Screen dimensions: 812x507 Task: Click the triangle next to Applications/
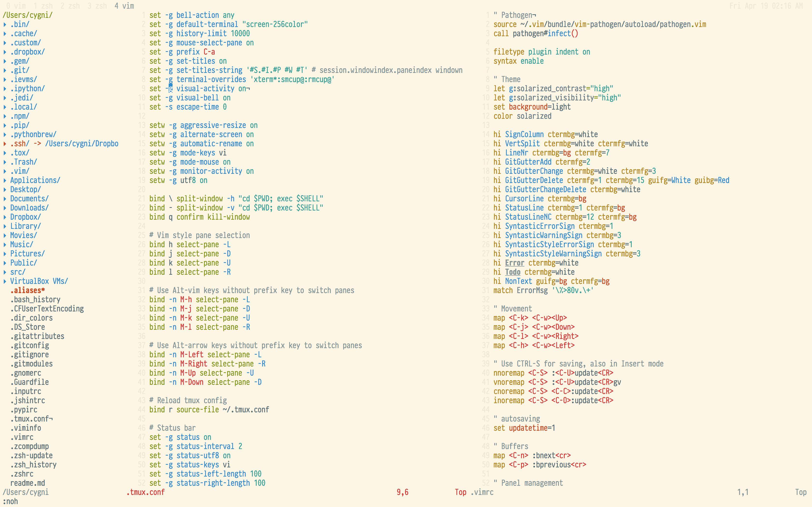click(x=5, y=180)
